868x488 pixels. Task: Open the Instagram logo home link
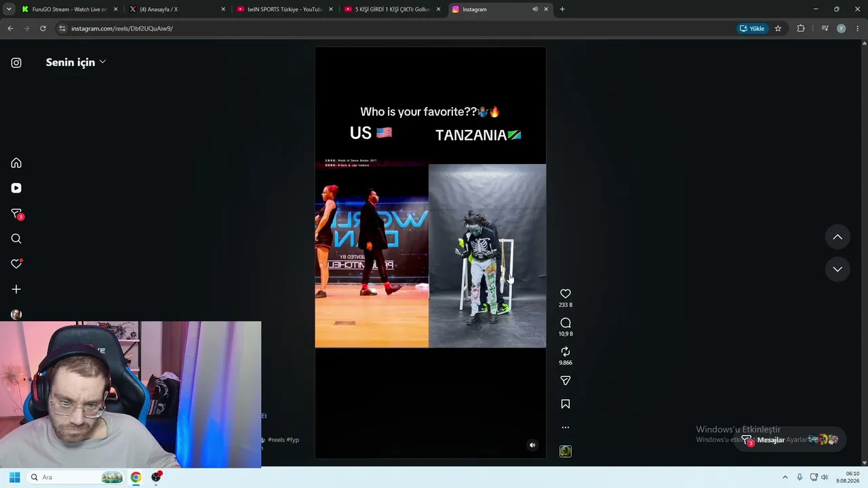(16, 62)
